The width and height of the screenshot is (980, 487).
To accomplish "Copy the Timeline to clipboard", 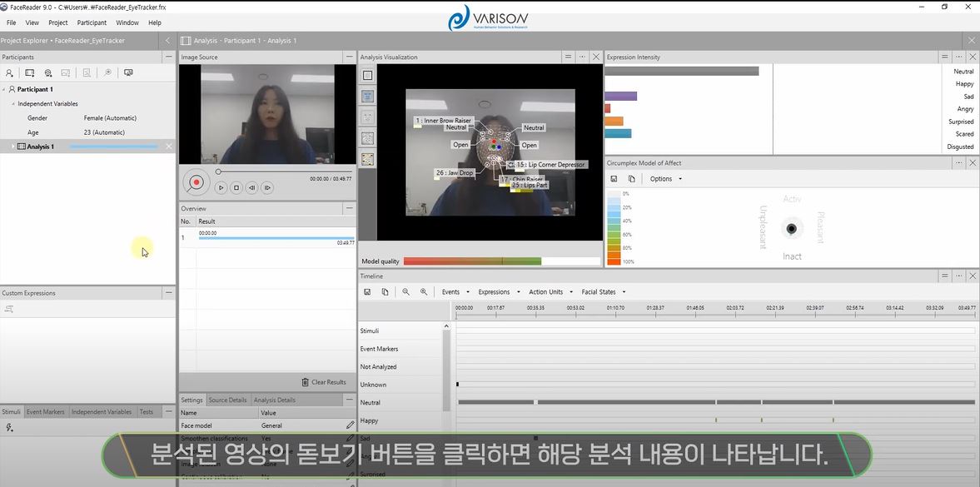I will [385, 292].
